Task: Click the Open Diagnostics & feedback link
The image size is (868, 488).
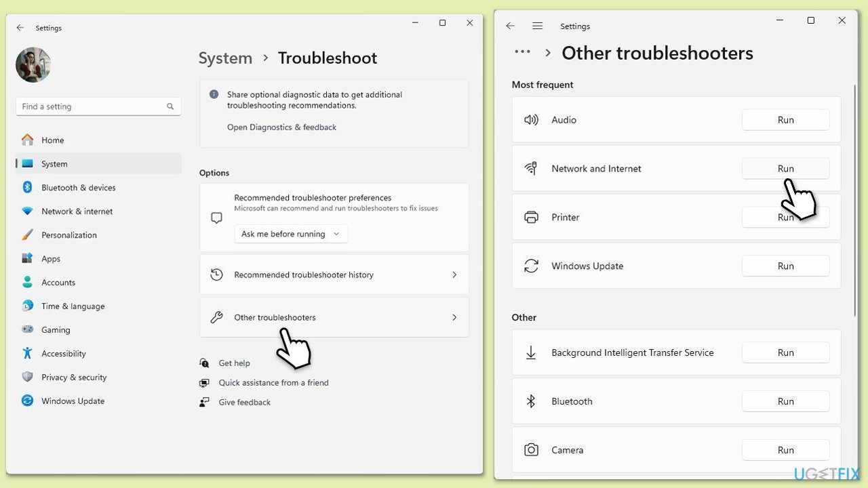Action: point(281,127)
